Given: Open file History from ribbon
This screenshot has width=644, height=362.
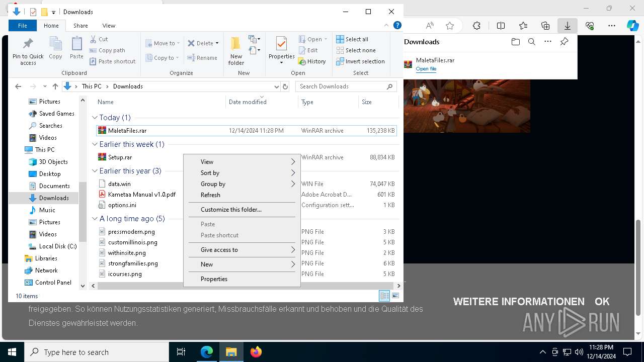Looking at the screenshot, I should pos(312,61).
